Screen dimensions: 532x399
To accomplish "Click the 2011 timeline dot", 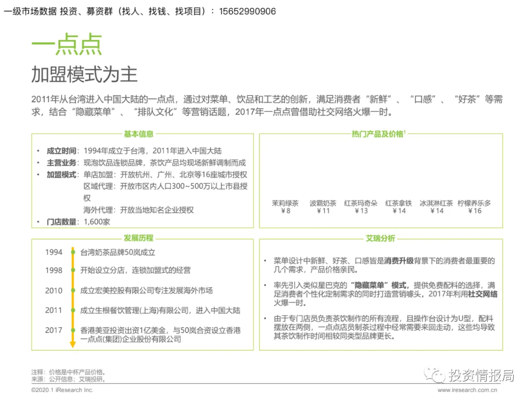I will tap(72, 310).
